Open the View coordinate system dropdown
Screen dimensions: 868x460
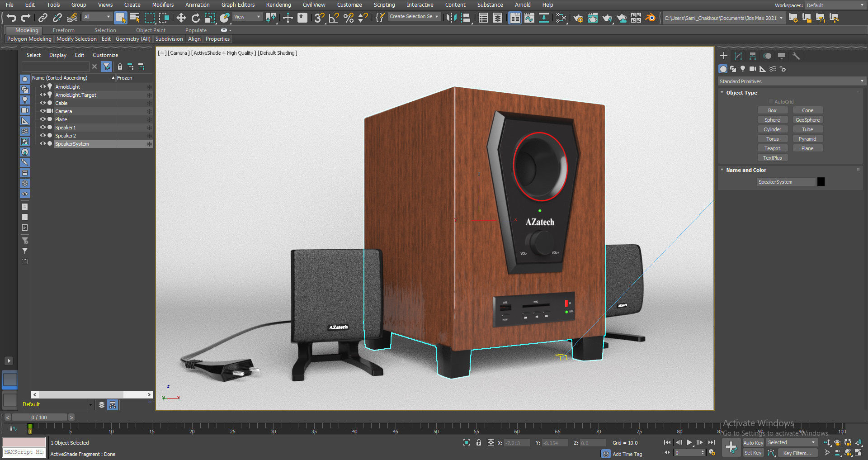pos(247,17)
